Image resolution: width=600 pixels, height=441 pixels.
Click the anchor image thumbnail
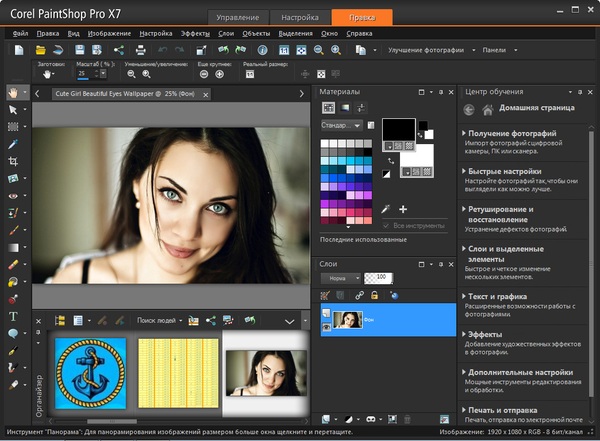[90, 375]
